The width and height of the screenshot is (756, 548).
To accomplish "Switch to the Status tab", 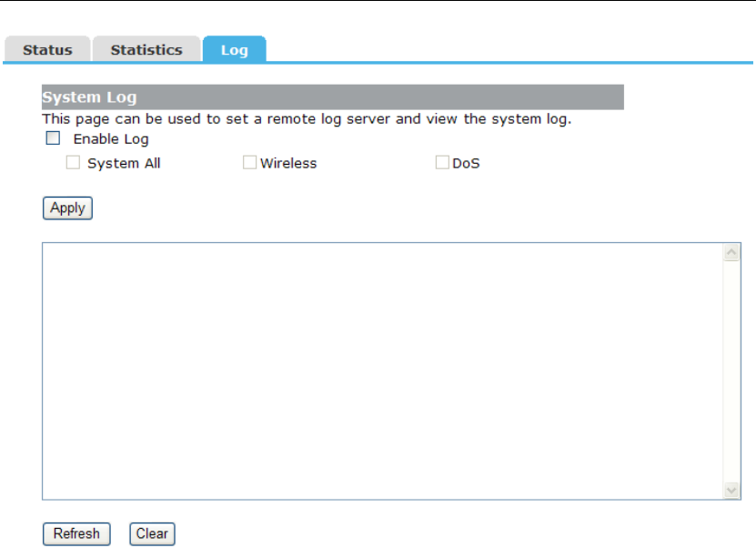I will point(47,49).
